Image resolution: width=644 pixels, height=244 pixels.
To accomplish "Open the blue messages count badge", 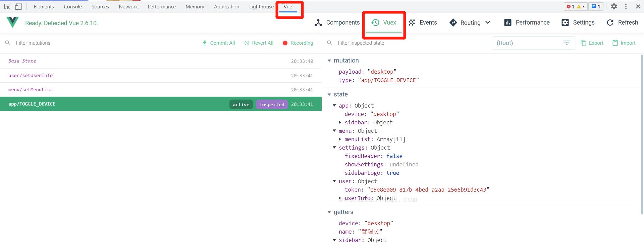I will coord(596,6).
